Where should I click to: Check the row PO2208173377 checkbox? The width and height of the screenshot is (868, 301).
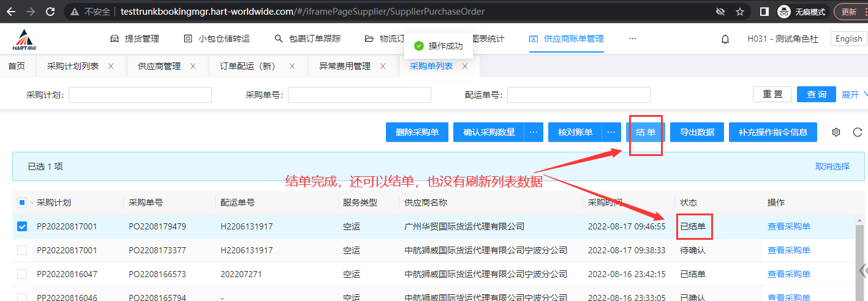click(22, 250)
